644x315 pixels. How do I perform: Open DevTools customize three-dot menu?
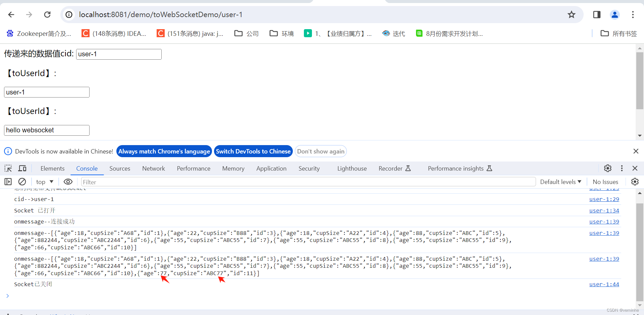tap(622, 168)
